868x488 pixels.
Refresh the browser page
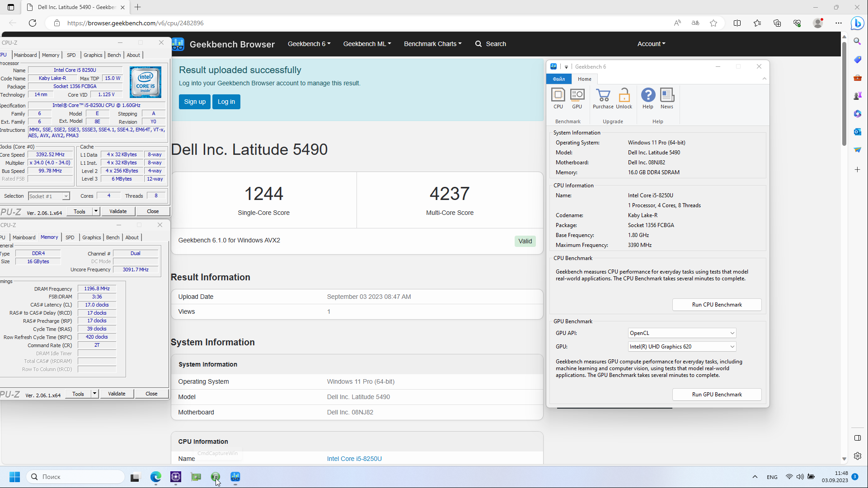pos(33,23)
